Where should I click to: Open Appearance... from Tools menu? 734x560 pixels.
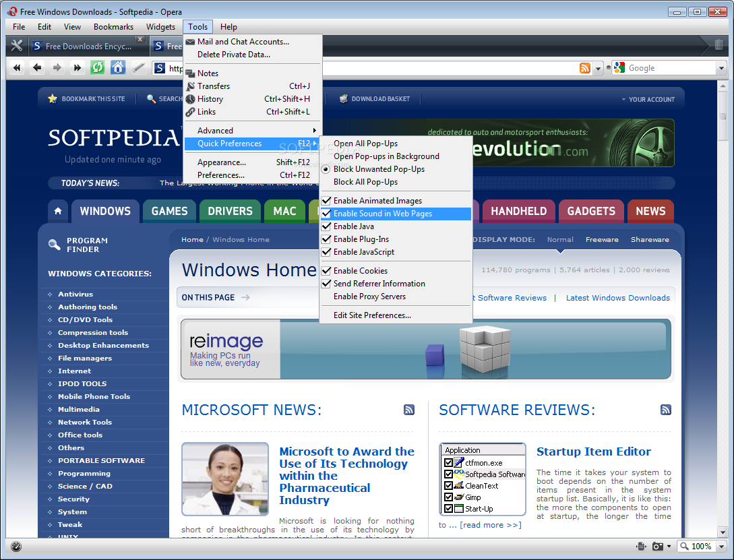pyautogui.click(x=253, y=162)
